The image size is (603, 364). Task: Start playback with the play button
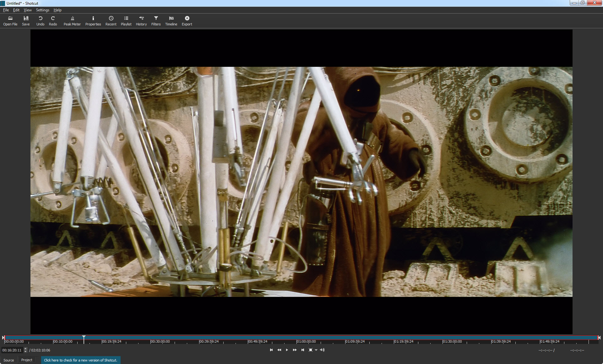(x=287, y=350)
